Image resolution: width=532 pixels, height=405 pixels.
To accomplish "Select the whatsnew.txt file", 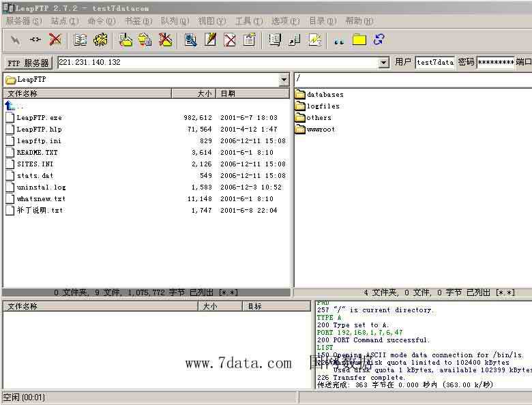I will click(x=41, y=198).
